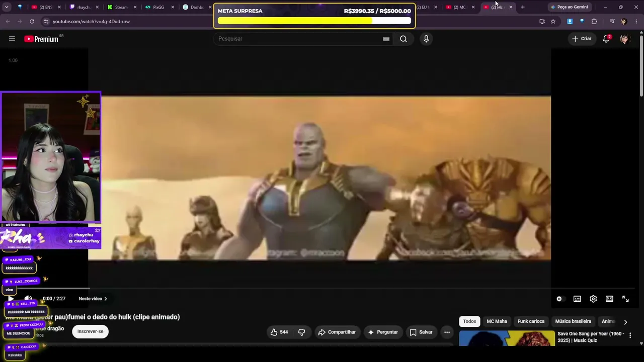Expand the 'Neste vídeo' chapters chevron
The width and height of the screenshot is (644, 362).
[x=105, y=299]
